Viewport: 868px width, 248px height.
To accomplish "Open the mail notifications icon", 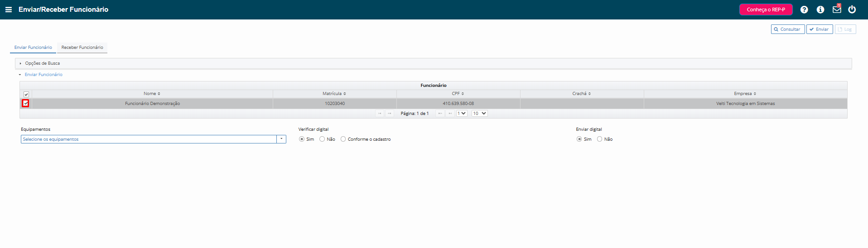I will pyautogui.click(x=837, y=9).
